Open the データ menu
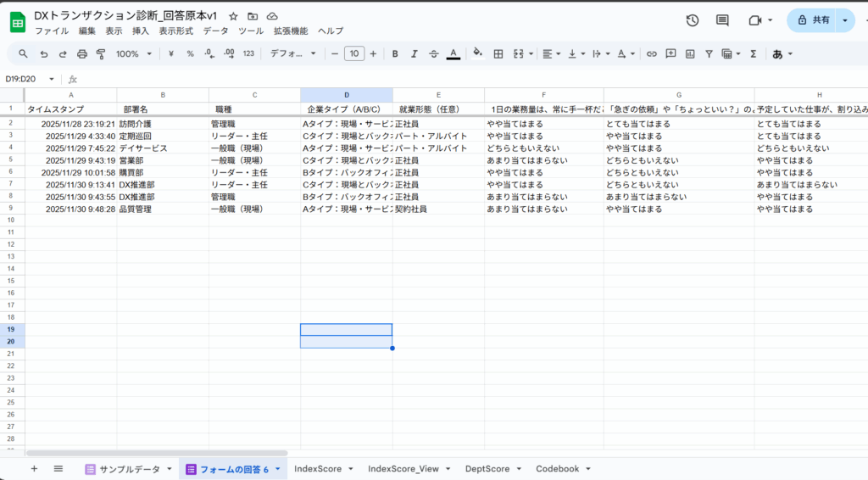868x480 pixels. pyautogui.click(x=215, y=31)
